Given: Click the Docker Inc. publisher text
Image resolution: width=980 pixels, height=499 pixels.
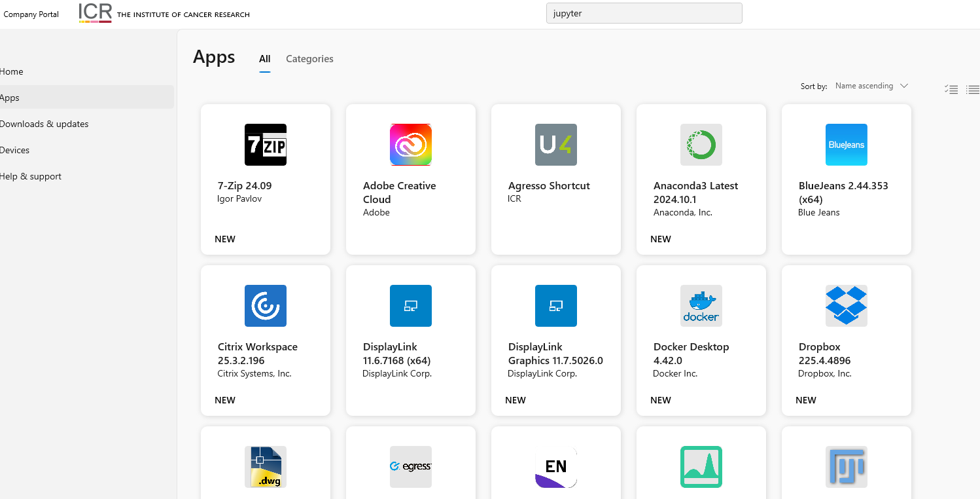Looking at the screenshot, I should click(x=675, y=373).
